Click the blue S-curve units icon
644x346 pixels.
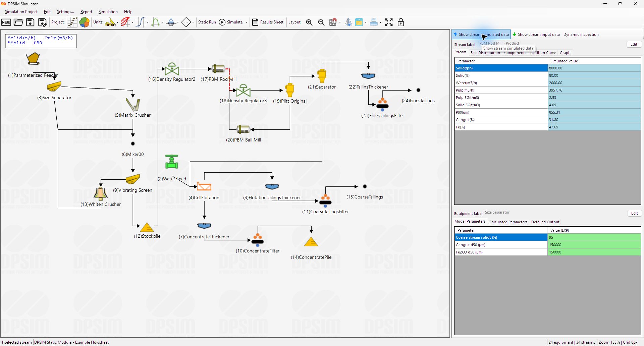[x=141, y=22]
